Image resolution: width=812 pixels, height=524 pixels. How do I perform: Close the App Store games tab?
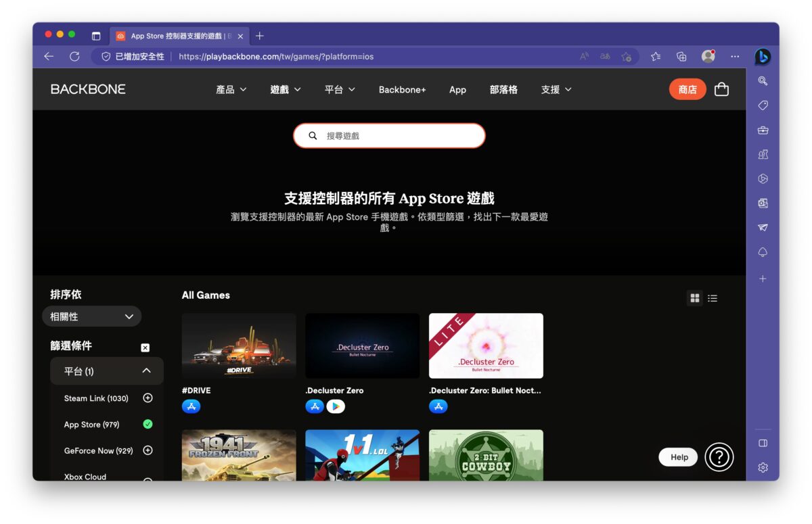pos(240,37)
